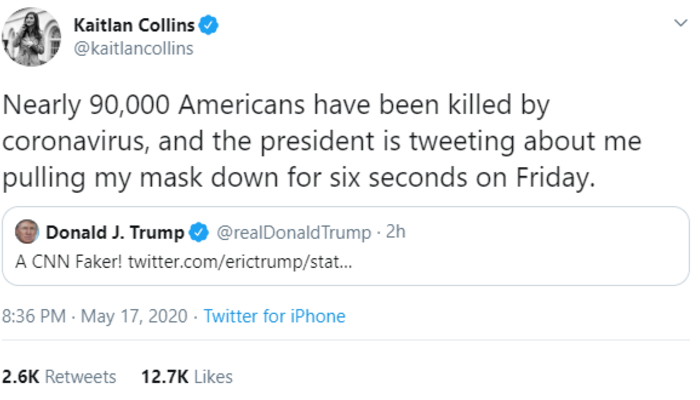Click the main tweet text about coronavirus

(x=320, y=142)
